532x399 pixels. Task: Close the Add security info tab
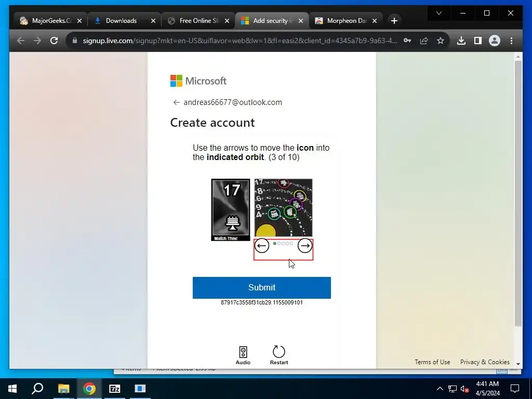(301, 21)
